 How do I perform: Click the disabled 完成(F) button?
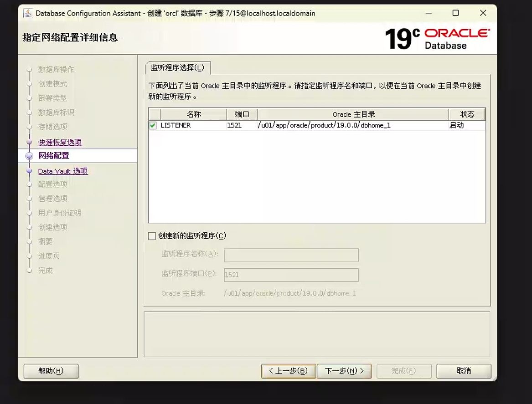(404, 371)
